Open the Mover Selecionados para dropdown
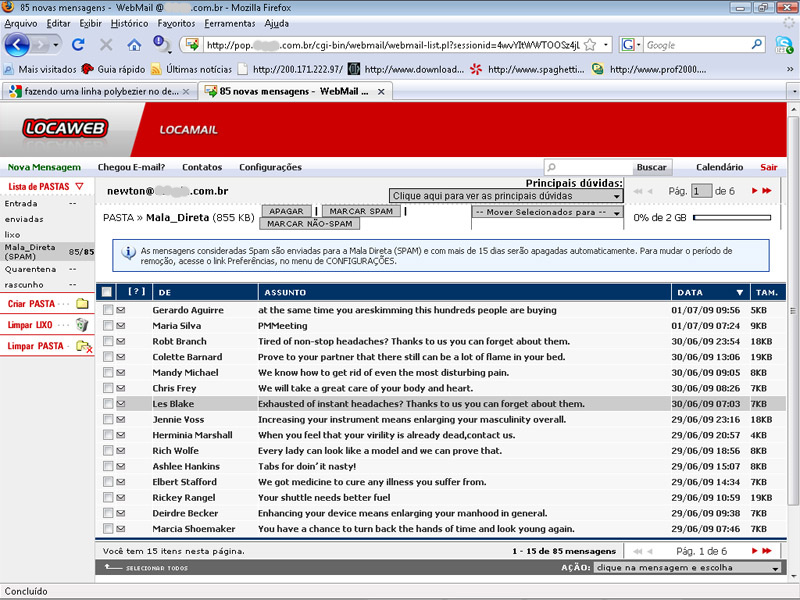The height and width of the screenshot is (600, 800). coord(547,212)
